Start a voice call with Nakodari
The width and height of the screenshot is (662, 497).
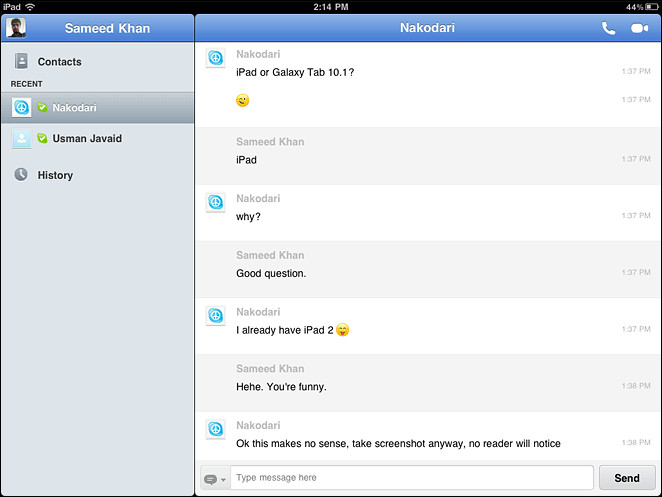(608, 28)
